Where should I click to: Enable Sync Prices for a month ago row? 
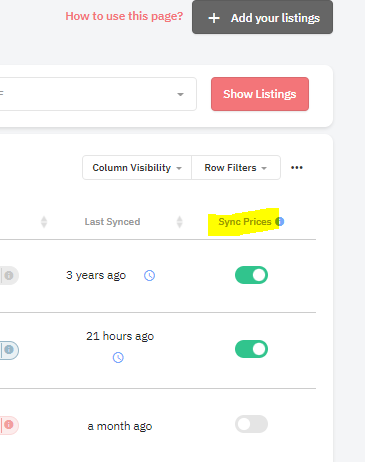[x=251, y=424]
